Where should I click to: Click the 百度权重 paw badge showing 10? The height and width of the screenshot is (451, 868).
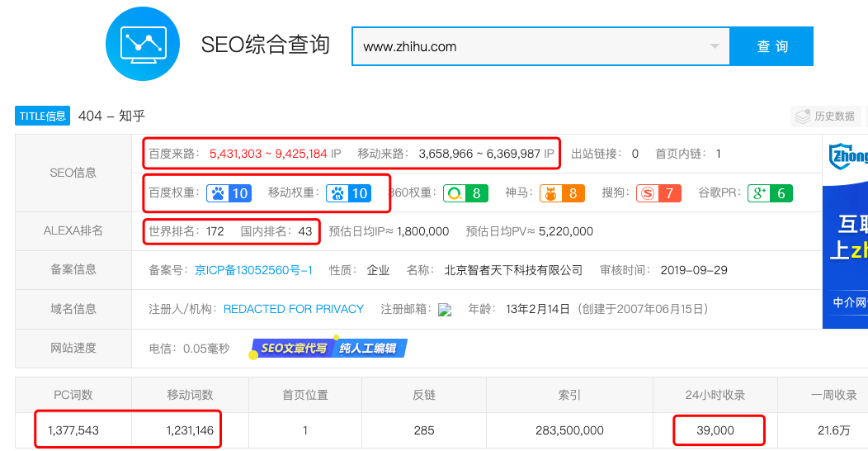click(229, 193)
